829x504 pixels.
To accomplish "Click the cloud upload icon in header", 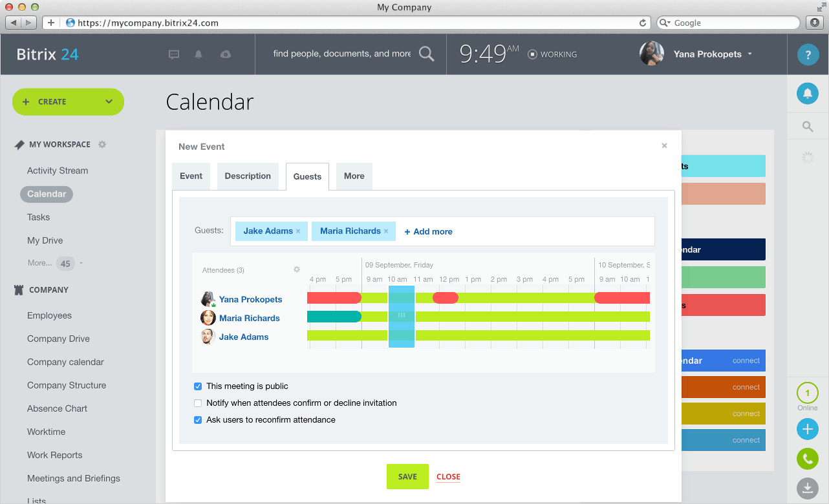I will click(x=226, y=54).
